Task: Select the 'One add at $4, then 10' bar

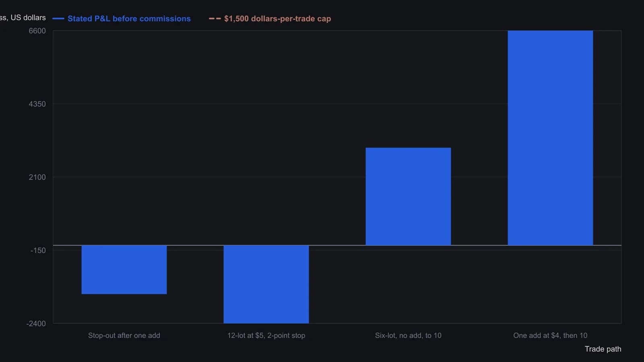Action: [x=550, y=138]
